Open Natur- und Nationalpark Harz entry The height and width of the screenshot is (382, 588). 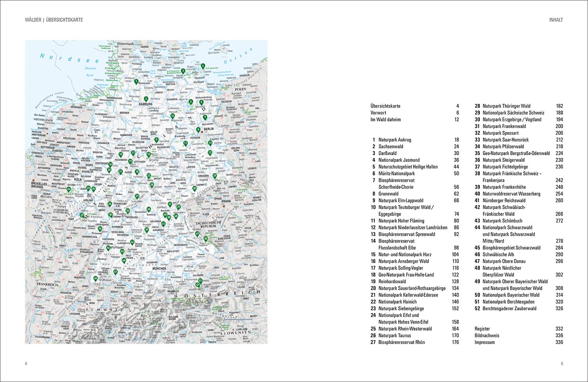coord(415,254)
